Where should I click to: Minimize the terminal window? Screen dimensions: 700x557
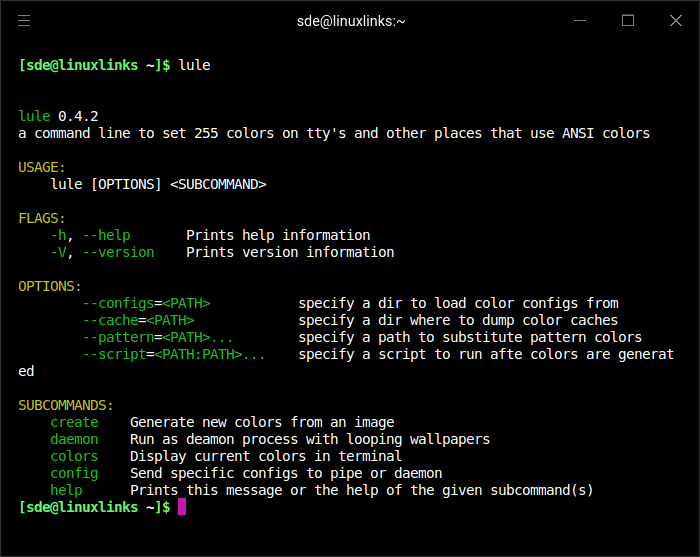click(580, 20)
